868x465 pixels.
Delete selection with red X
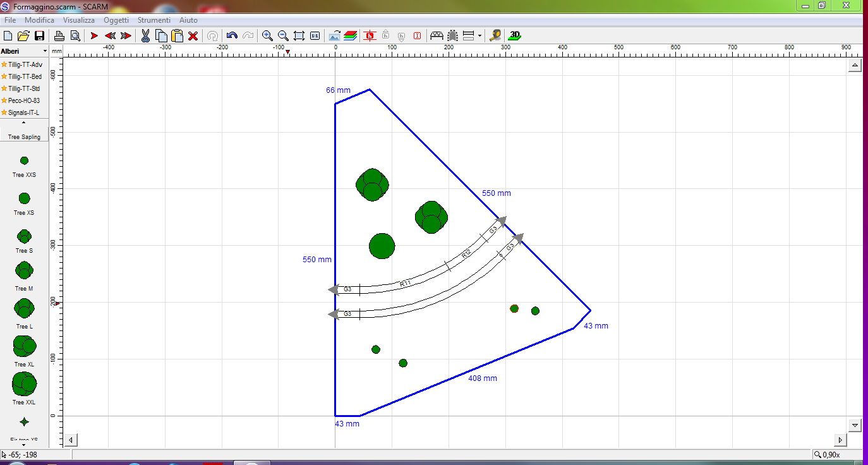pyautogui.click(x=193, y=36)
